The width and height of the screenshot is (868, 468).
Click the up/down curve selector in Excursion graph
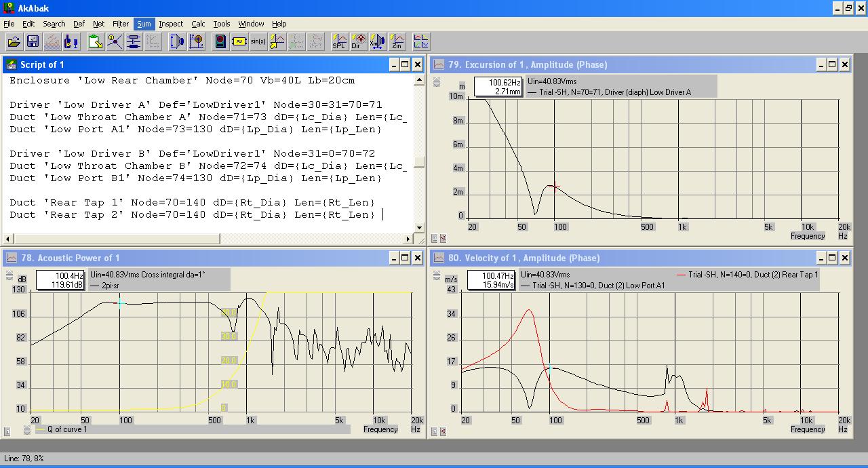[x=437, y=82]
